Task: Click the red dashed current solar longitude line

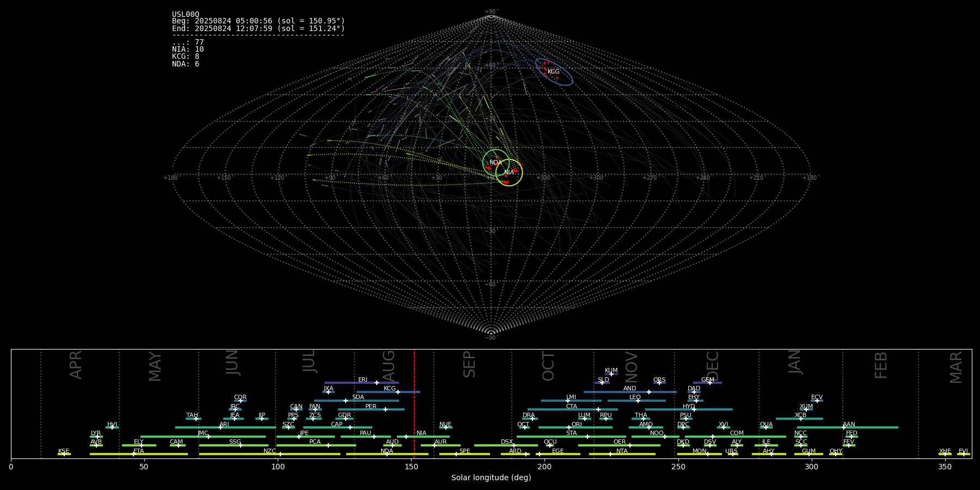Action: click(414, 403)
